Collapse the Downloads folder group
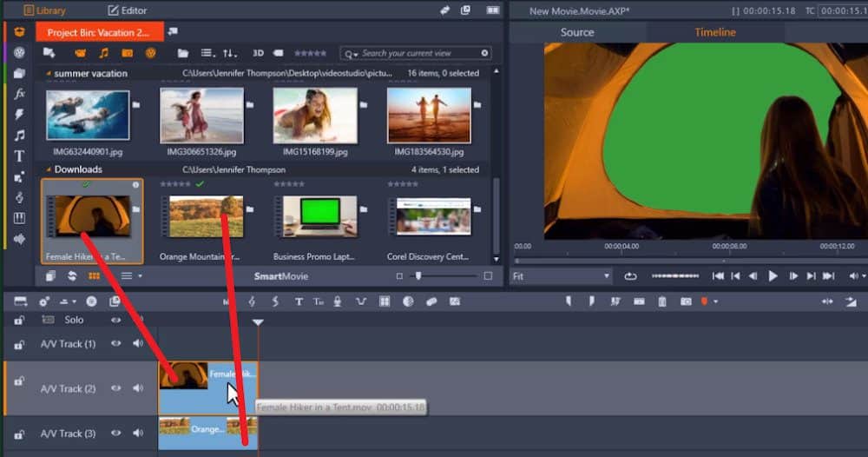Image resolution: width=868 pixels, height=457 pixels. click(49, 169)
